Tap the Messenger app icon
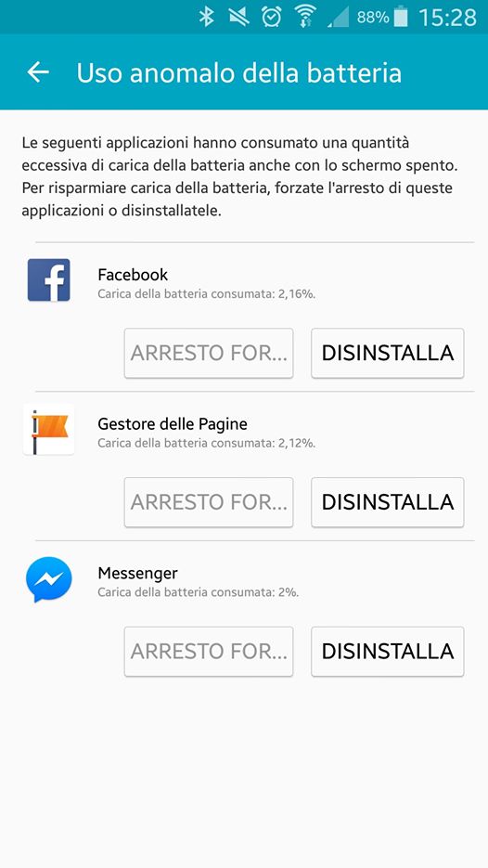 point(48,579)
